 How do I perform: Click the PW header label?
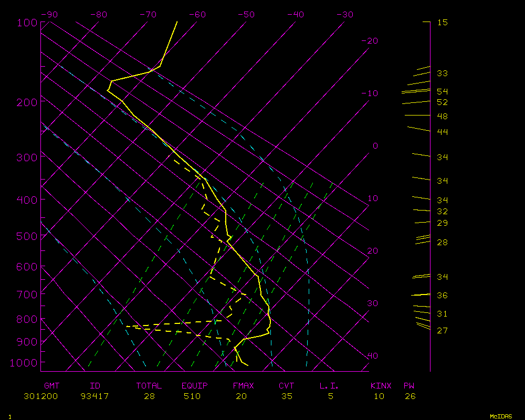(408, 386)
